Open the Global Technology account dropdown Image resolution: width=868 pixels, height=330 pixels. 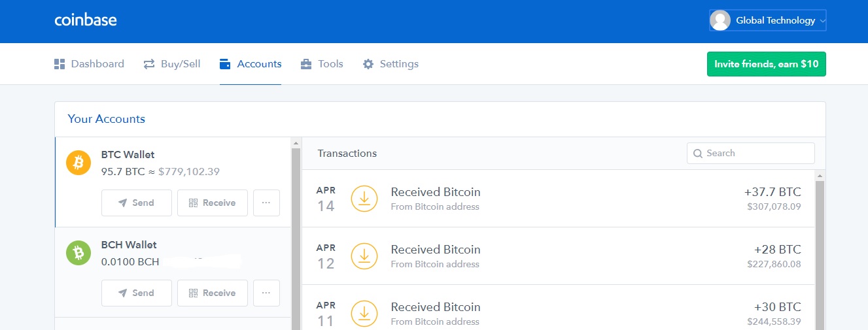click(x=768, y=20)
